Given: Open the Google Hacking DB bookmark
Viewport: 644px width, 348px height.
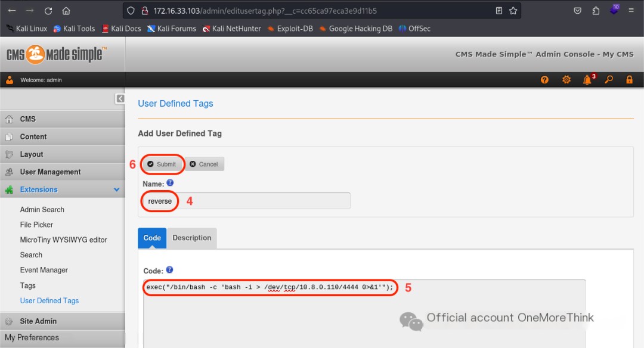Looking at the screenshot, I should click(x=355, y=29).
